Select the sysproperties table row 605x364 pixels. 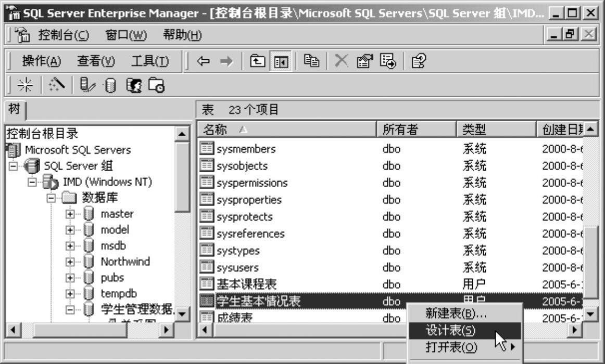(x=391, y=200)
